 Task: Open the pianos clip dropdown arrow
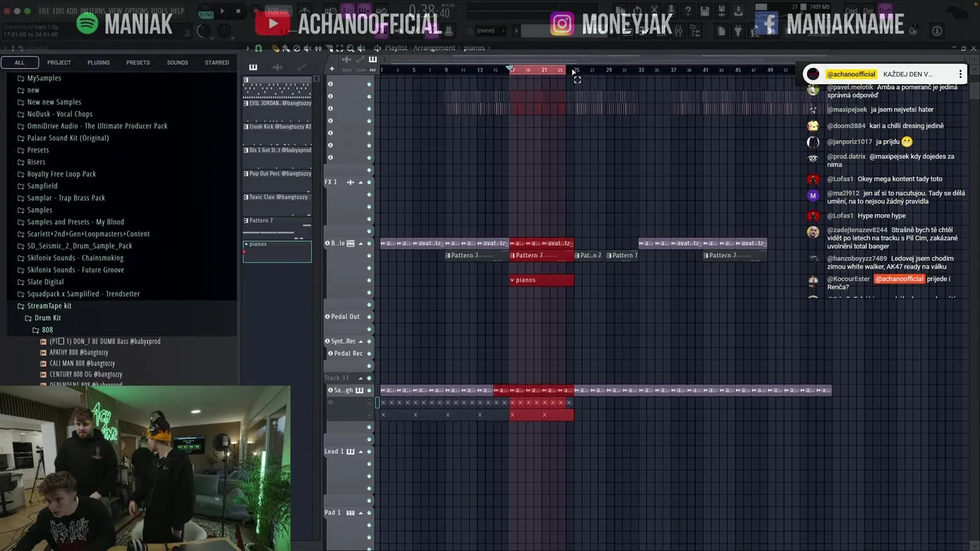point(513,280)
